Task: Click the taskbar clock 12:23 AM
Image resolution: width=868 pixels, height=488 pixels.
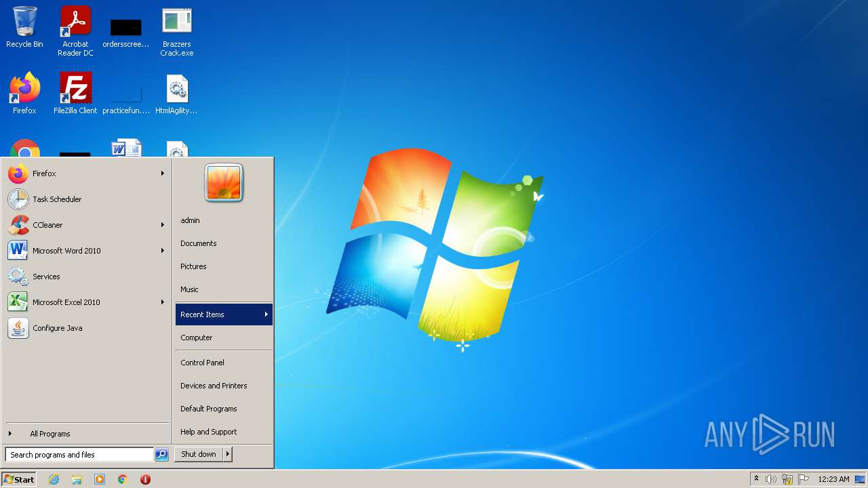Action: coord(833,479)
